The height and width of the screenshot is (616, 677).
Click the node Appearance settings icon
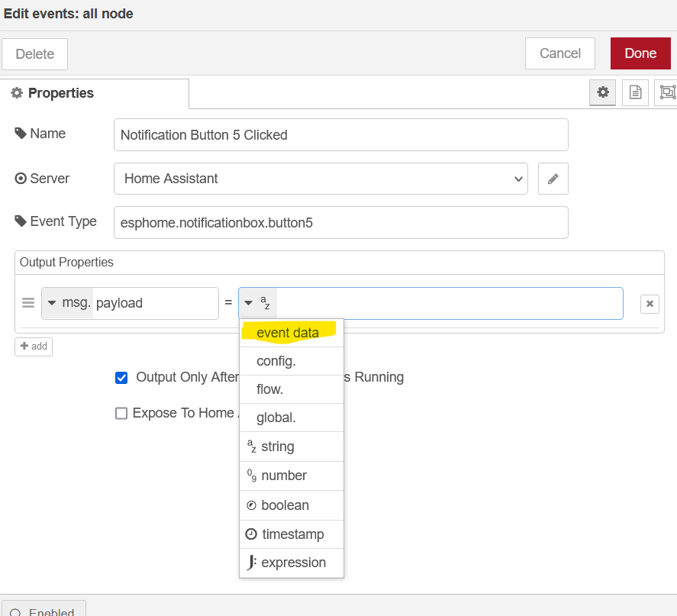click(x=668, y=92)
